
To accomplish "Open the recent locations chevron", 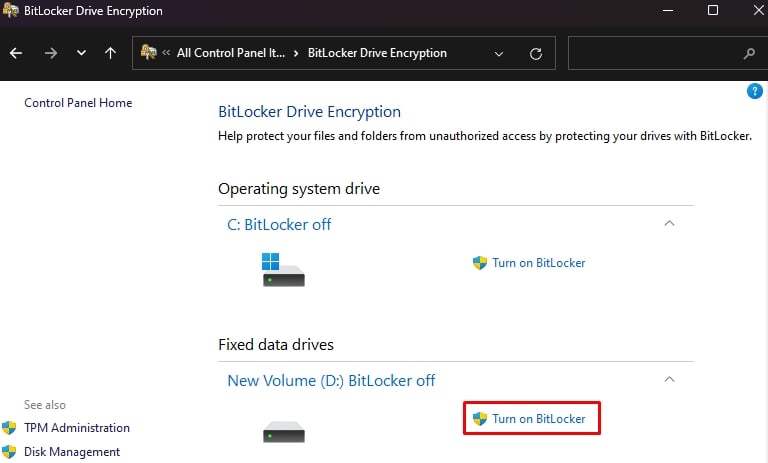I will pyautogui.click(x=81, y=53).
